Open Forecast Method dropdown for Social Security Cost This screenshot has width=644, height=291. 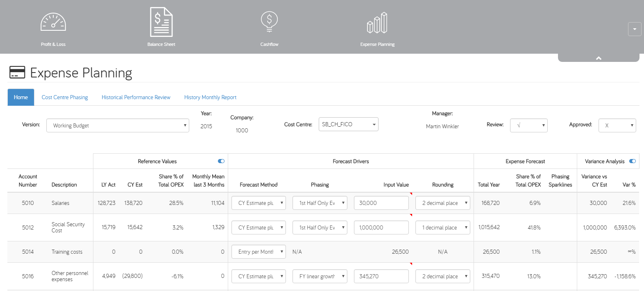pos(259,227)
